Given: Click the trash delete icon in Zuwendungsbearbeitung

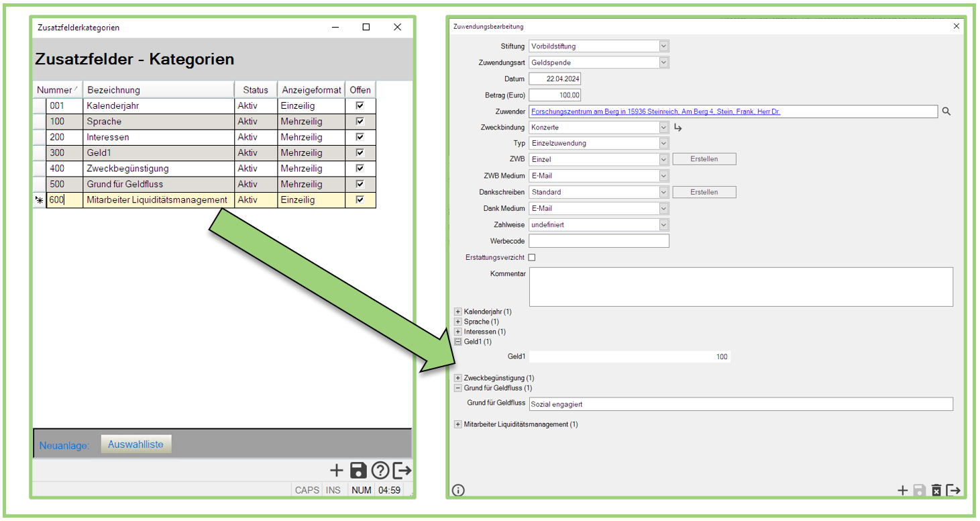Looking at the screenshot, I should point(936,491).
